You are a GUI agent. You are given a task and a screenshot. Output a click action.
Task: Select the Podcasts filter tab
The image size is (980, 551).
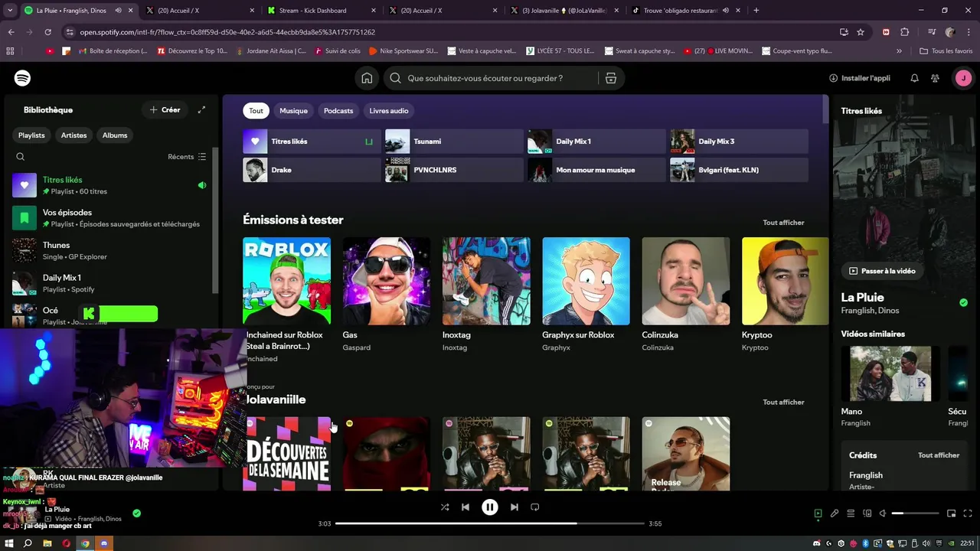[338, 111]
